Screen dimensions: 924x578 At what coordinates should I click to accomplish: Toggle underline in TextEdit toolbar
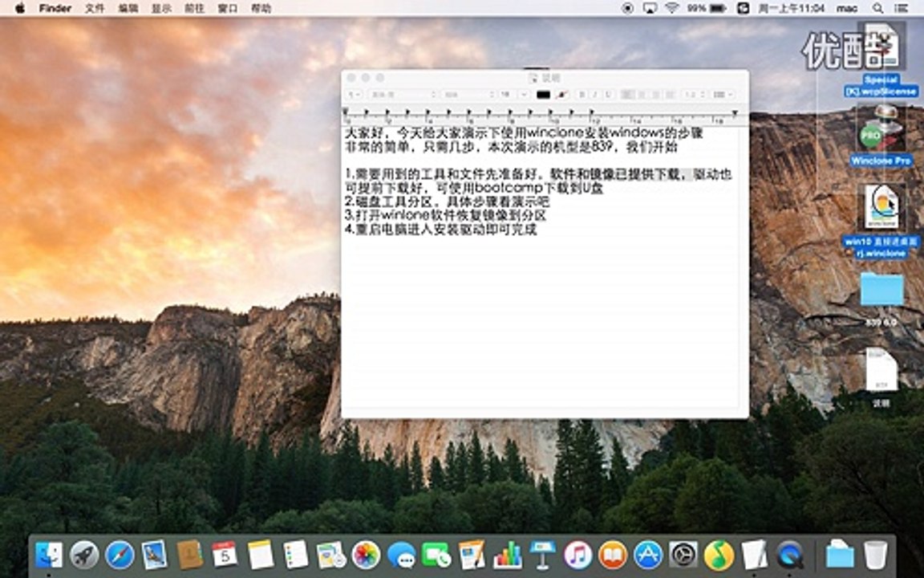[x=608, y=95]
